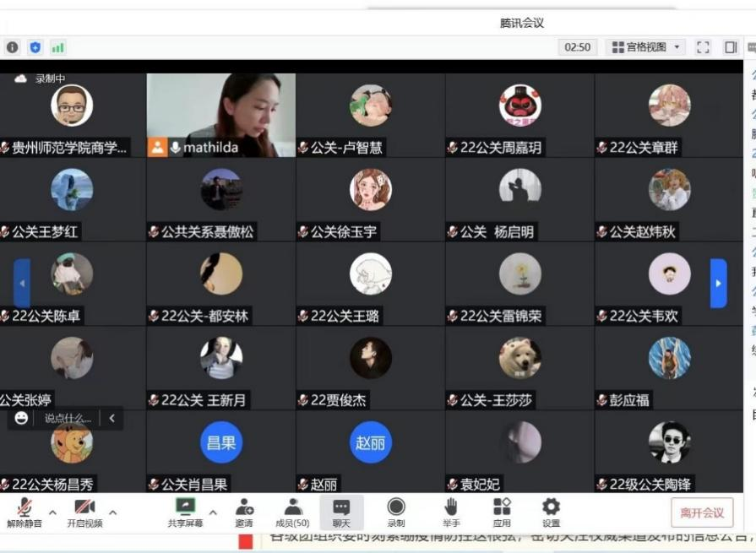This screenshot has width=756, height=553.
Task: Expand share screen options arrow
Action: [213, 512]
